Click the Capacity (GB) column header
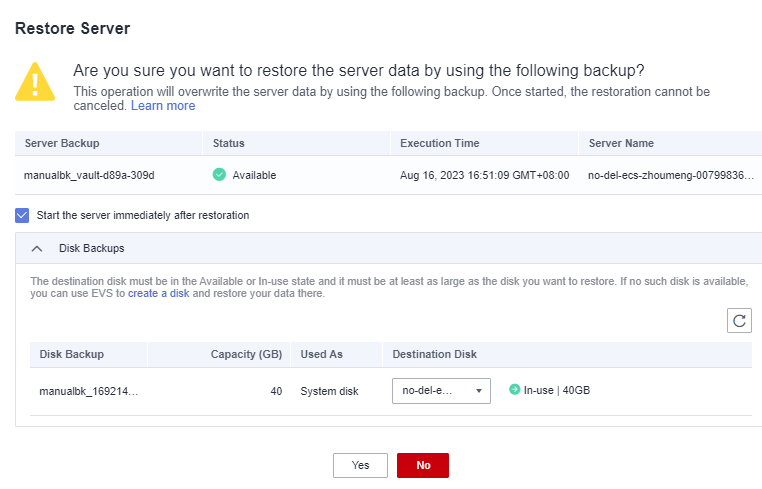The width and height of the screenshot is (762, 489). [246, 354]
